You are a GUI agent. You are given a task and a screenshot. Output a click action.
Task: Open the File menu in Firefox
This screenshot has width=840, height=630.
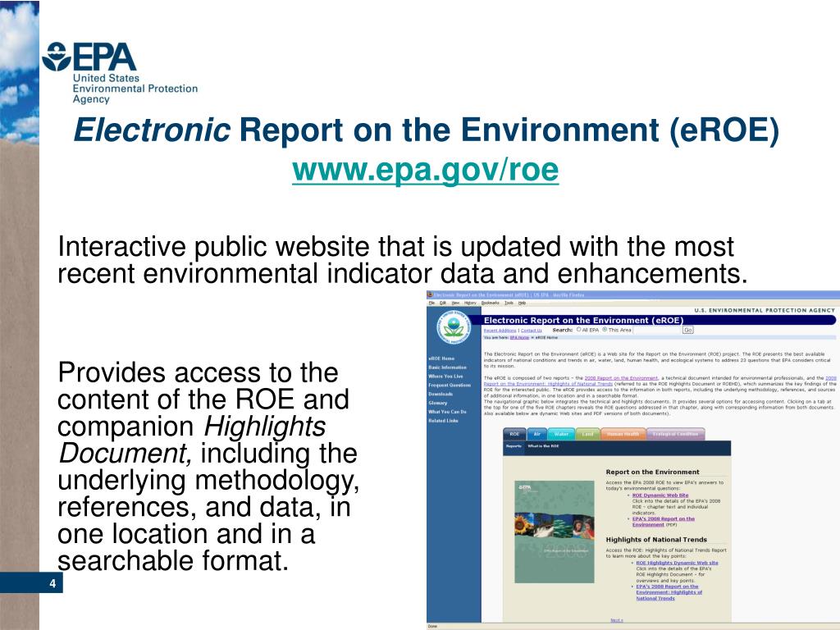pos(431,303)
